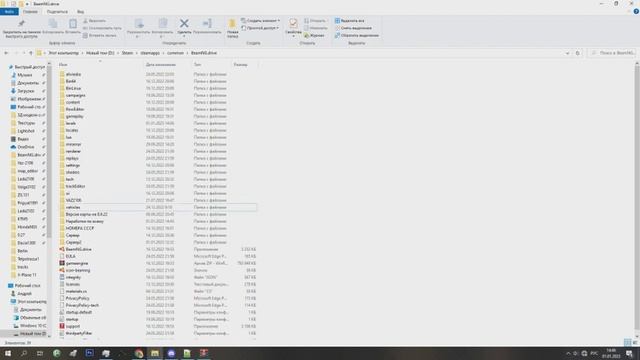Collapse the ribbon with the chevron

(x=629, y=11)
